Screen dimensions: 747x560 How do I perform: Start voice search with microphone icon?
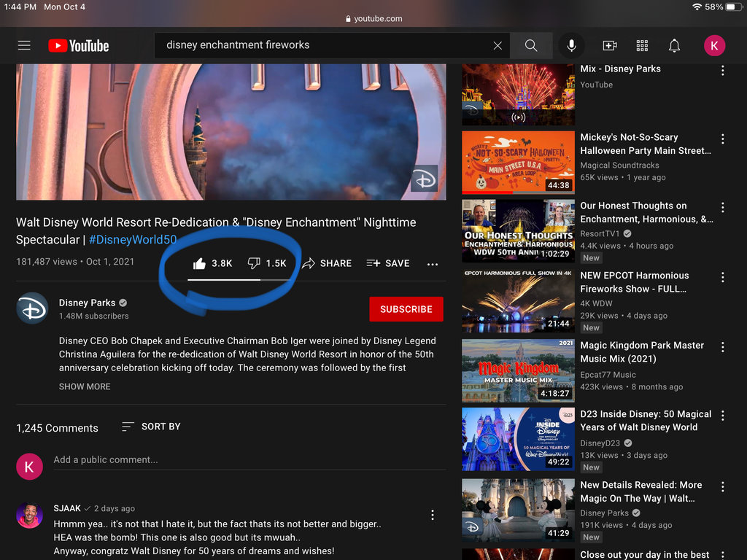pos(571,45)
